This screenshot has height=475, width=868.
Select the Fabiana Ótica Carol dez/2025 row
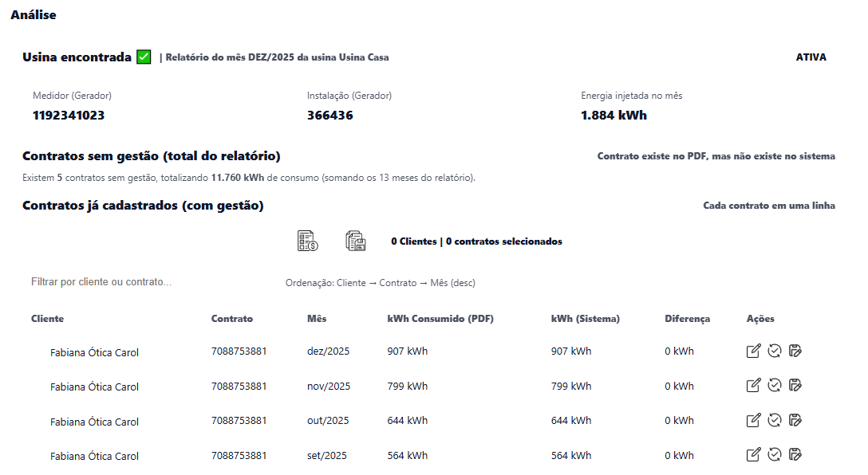pos(94,352)
